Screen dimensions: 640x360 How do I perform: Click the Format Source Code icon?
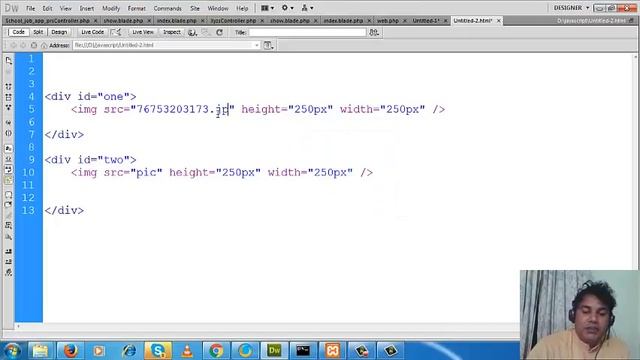coord(9,273)
